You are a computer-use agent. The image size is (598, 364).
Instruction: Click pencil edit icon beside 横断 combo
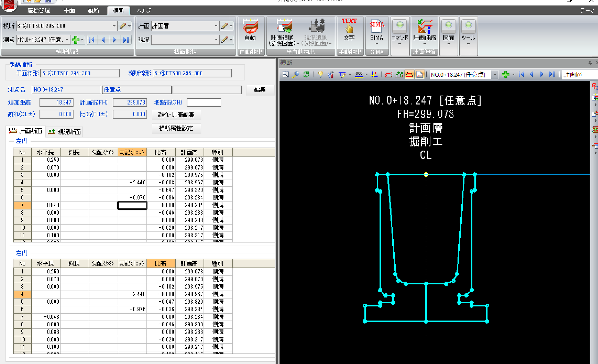click(x=123, y=26)
